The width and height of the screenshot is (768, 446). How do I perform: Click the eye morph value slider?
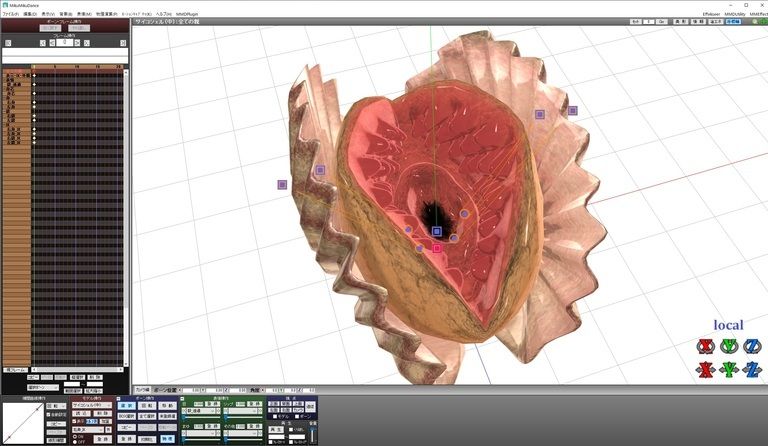point(201,418)
